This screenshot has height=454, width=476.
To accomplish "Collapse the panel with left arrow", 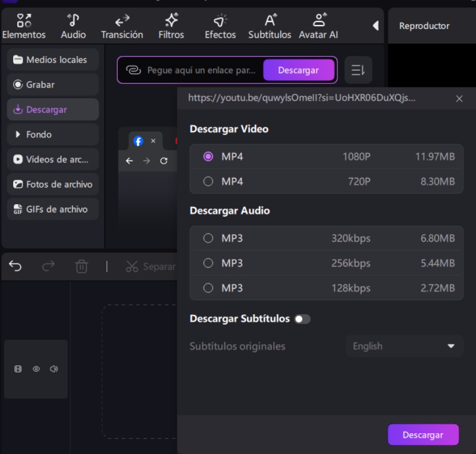I will pos(375,26).
